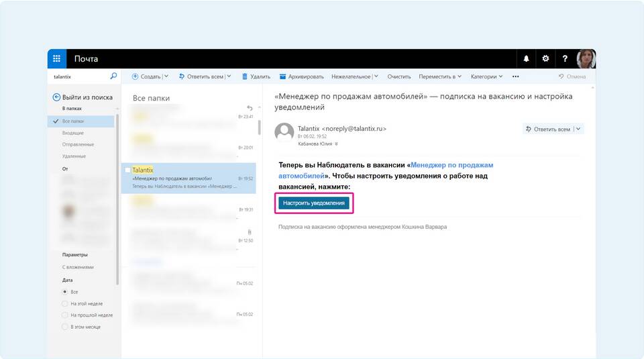Click the message list scrollbar
Image resolution: width=644 pixels, height=359 pixels.
pyautogui.click(x=259, y=127)
